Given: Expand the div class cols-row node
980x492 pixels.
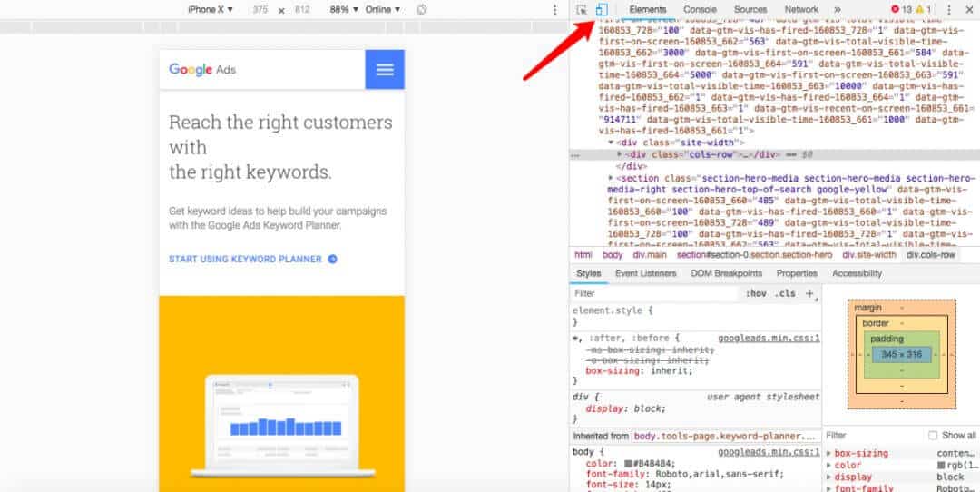Looking at the screenshot, I should tap(620, 154).
